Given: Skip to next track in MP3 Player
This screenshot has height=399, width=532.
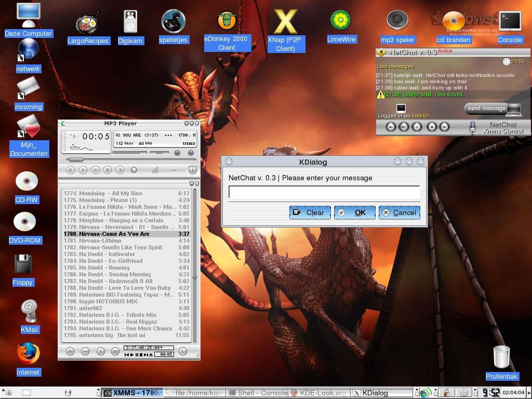Looking at the screenshot, I should click(x=120, y=170).
